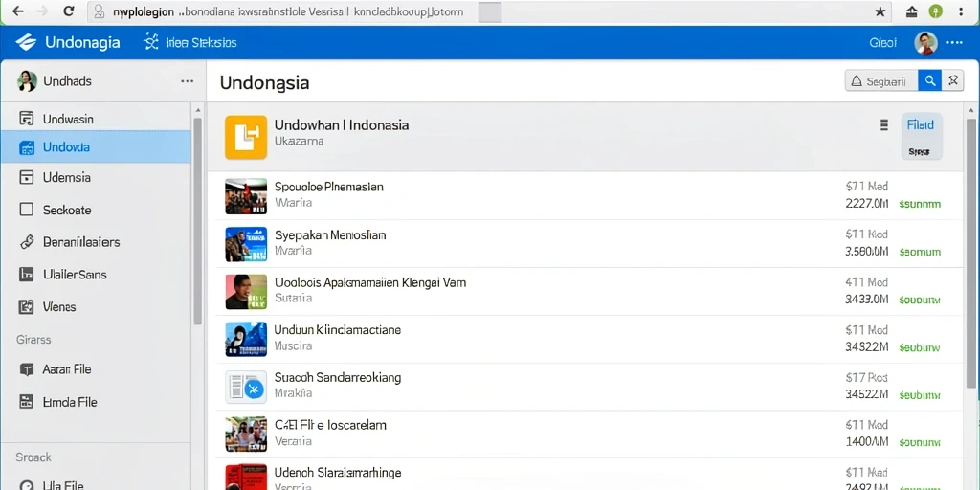Toggle the Seckoate checkbox icon in sidebar
Image resolution: width=980 pixels, height=490 pixels.
pos(26,210)
